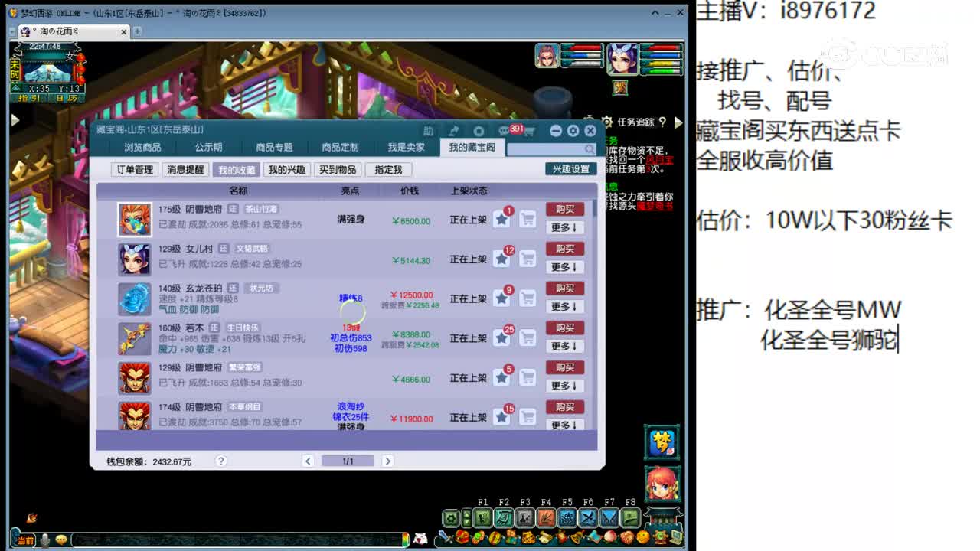Click the gear settings icon left of the hotbar
980x551 pixels.
pos(451,518)
